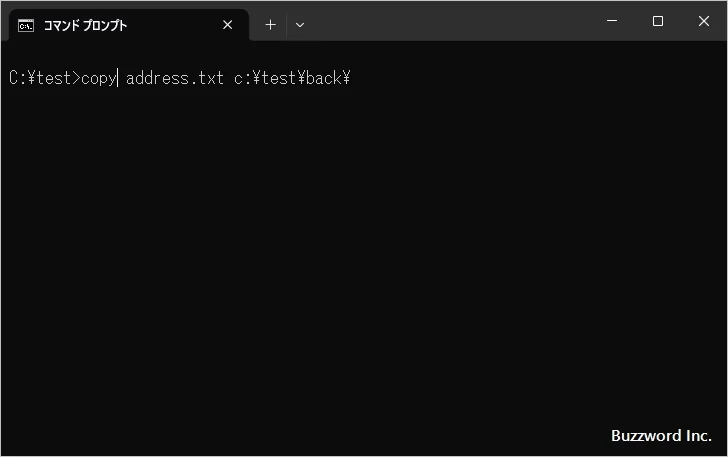This screenshot has width=728, height=457.
Task: Click the word "copy" in the command
Action: pos(98,78)
